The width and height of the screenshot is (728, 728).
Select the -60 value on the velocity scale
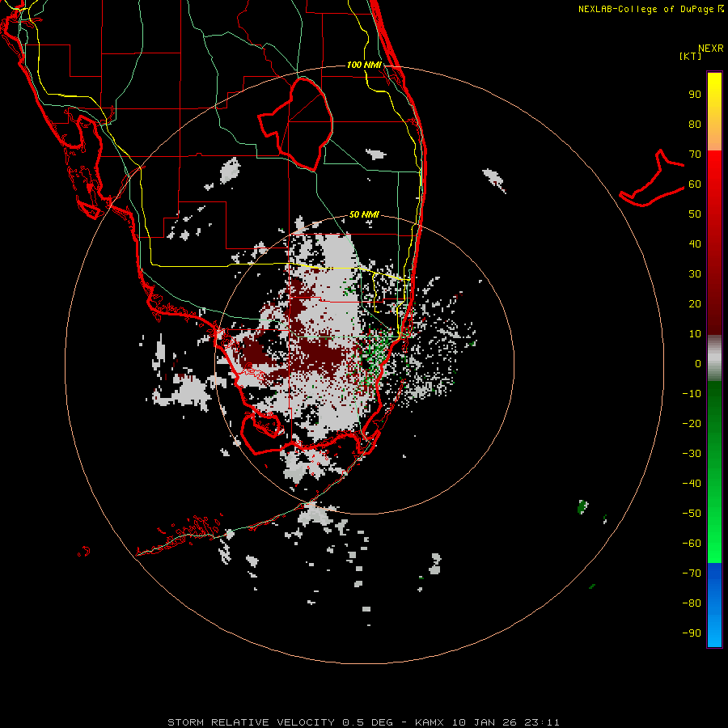click(x=692, y=544)
